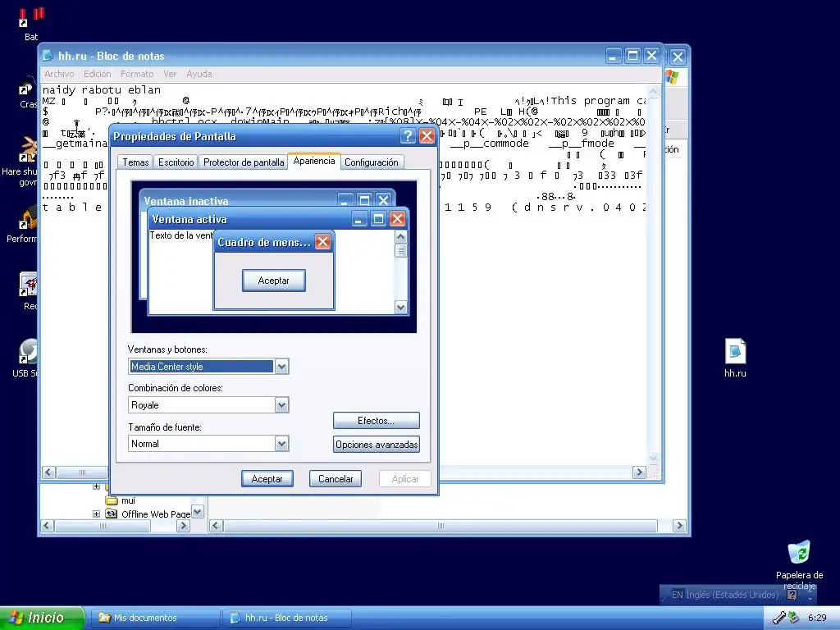Click Notepad vertical scrollbar up arrow

pos(654,91)
